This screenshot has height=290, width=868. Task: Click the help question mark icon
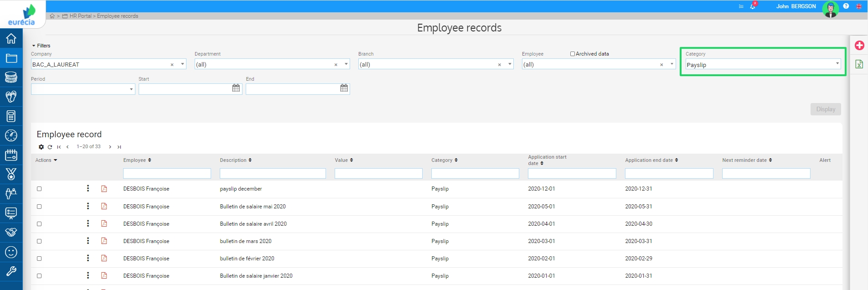[x=846, y=6]
